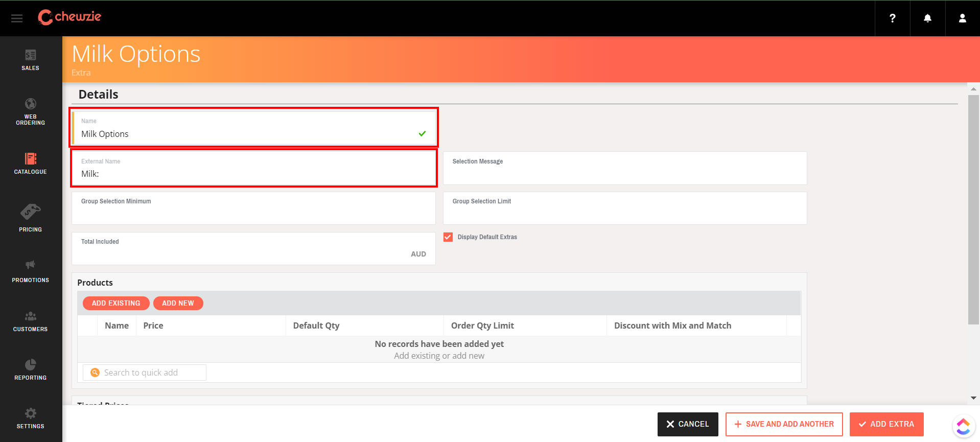The image size is (980, 442).
Task: Open the help question mark icon
Action: click(x=892, y=18)
